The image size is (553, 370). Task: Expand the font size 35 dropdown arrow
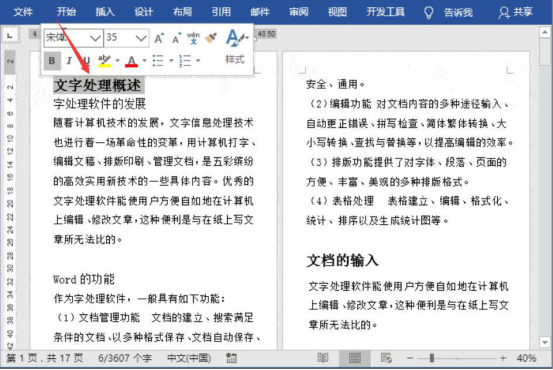coord(141,37)
